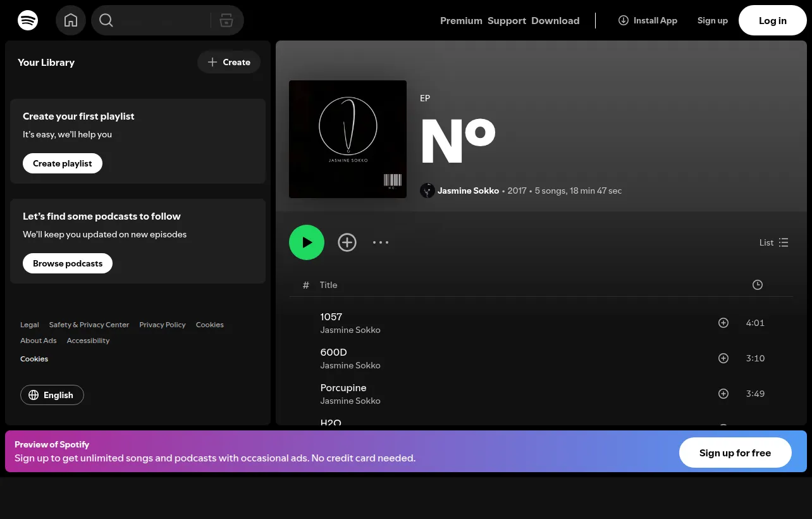The image size is (812, 519).
Task: Open the List view options dropdown
Action: click(774, 242)
